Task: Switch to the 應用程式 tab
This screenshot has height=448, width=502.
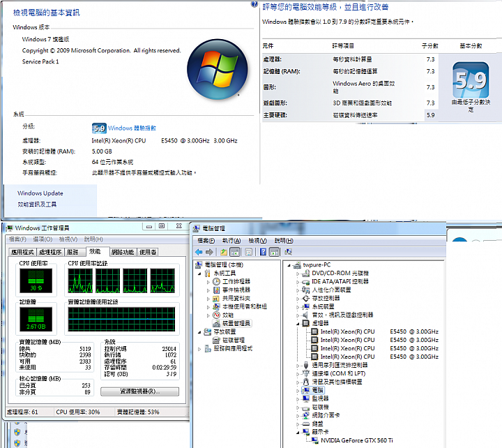Action: (x=22, y=252)
